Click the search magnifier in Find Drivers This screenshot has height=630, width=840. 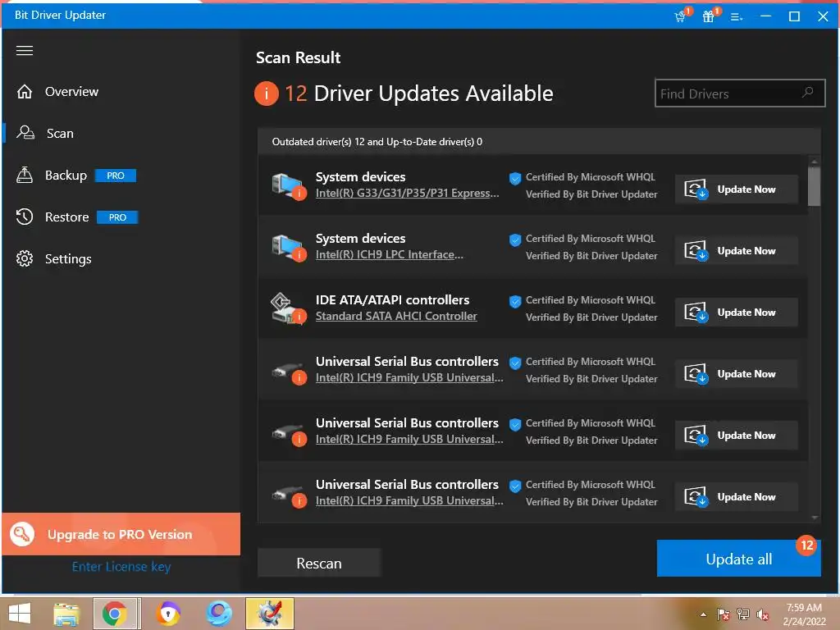coord(807,93)
